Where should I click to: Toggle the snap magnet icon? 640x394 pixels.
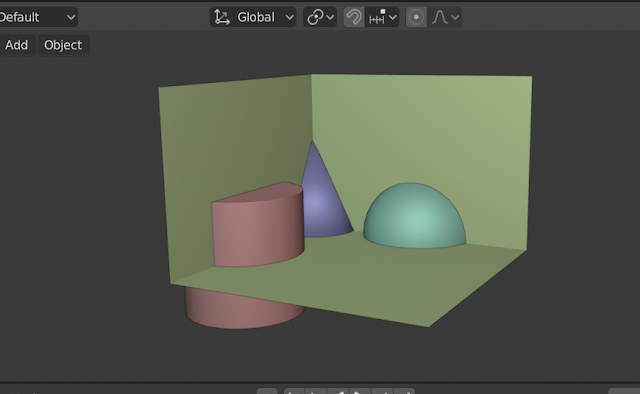354,17
